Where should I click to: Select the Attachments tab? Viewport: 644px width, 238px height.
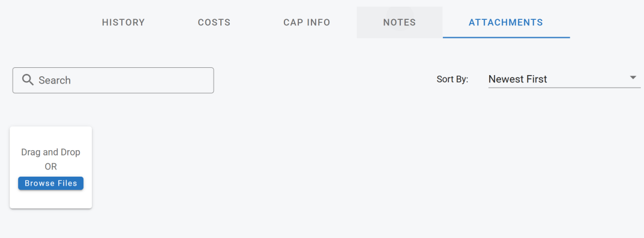506,22
